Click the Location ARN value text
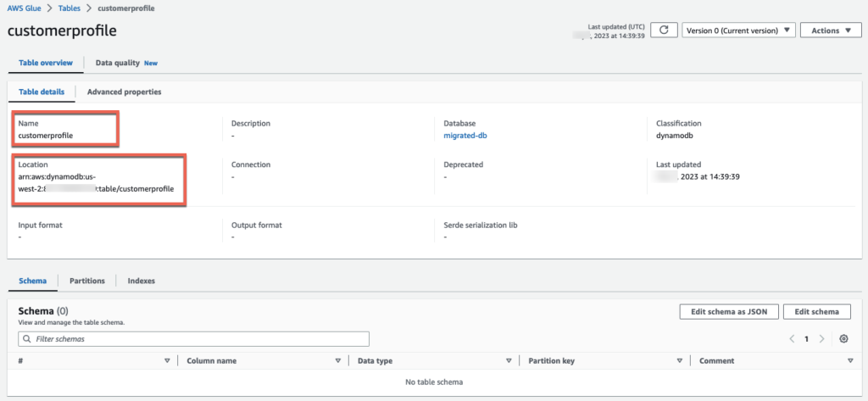 tap(97, 183)
